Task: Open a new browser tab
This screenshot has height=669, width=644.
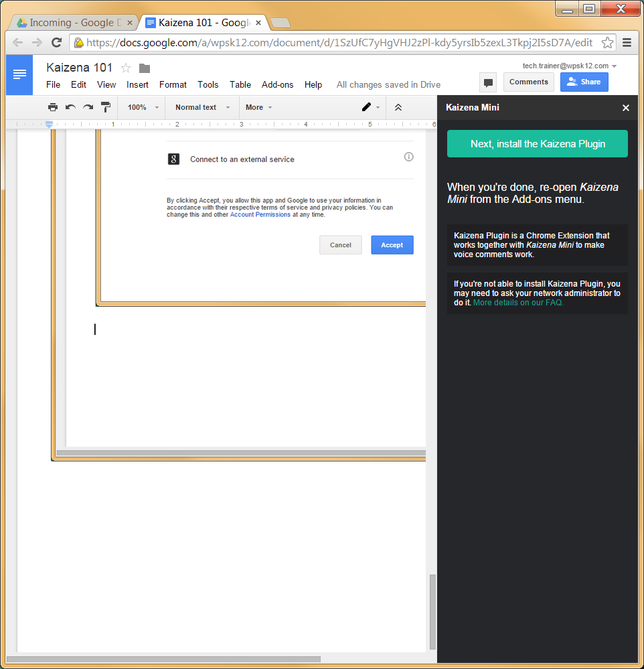Action: (x=280, y=23)
